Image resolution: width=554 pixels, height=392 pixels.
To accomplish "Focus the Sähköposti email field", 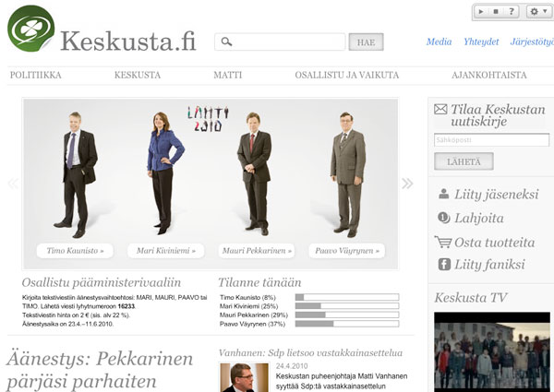I will point(491,139).
